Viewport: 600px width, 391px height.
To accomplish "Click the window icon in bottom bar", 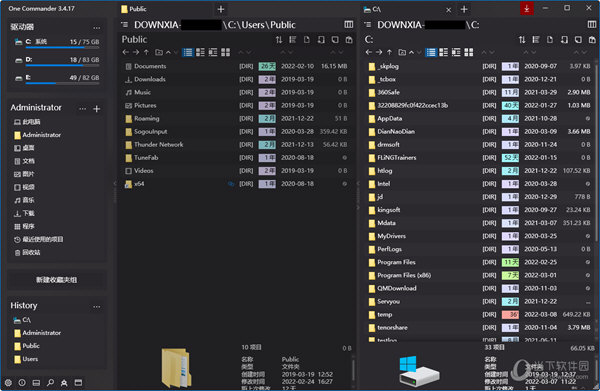I will [x=78, y=382].
